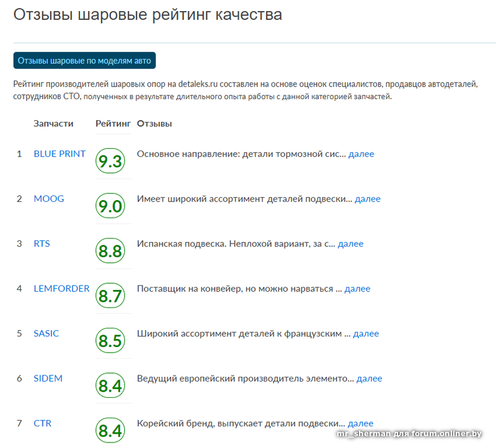
Task: Click the 'Отзывы' column header
Action: pyautogui.click(x=154, y=123)
